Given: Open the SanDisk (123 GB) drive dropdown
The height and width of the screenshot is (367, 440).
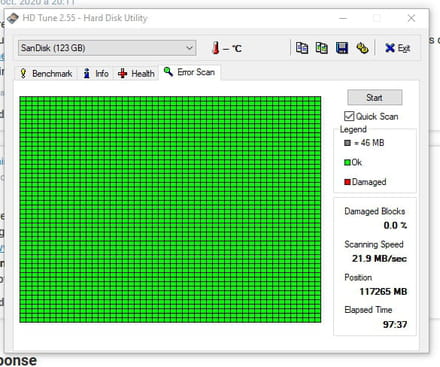Looking at the screenshot, I should [107, 48].
